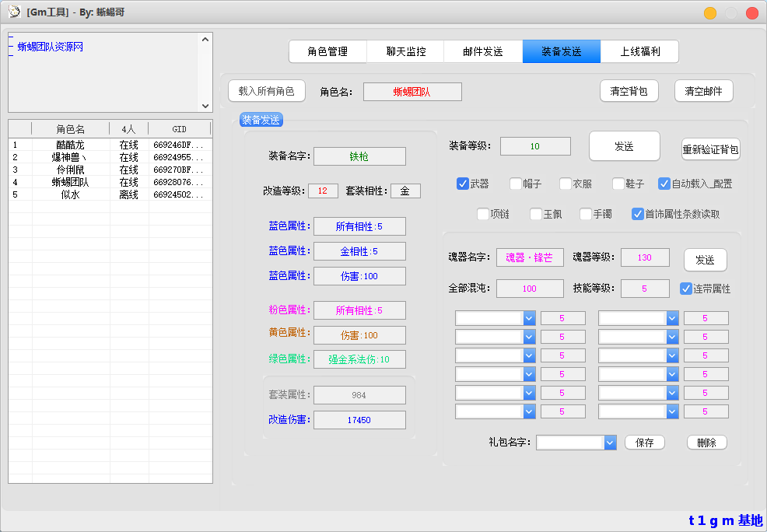Click the 改造等级 field showing 12

(323, 191)
